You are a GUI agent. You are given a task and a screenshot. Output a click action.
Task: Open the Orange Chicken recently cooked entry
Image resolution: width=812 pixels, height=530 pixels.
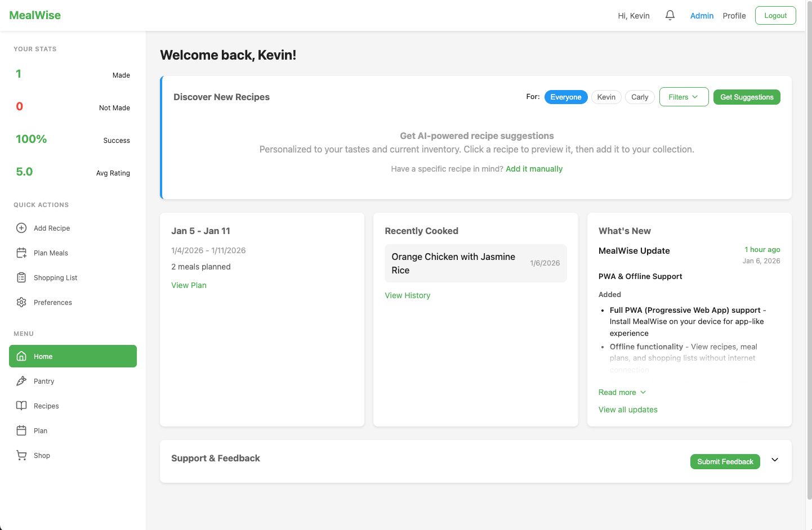tap(475, 263)
